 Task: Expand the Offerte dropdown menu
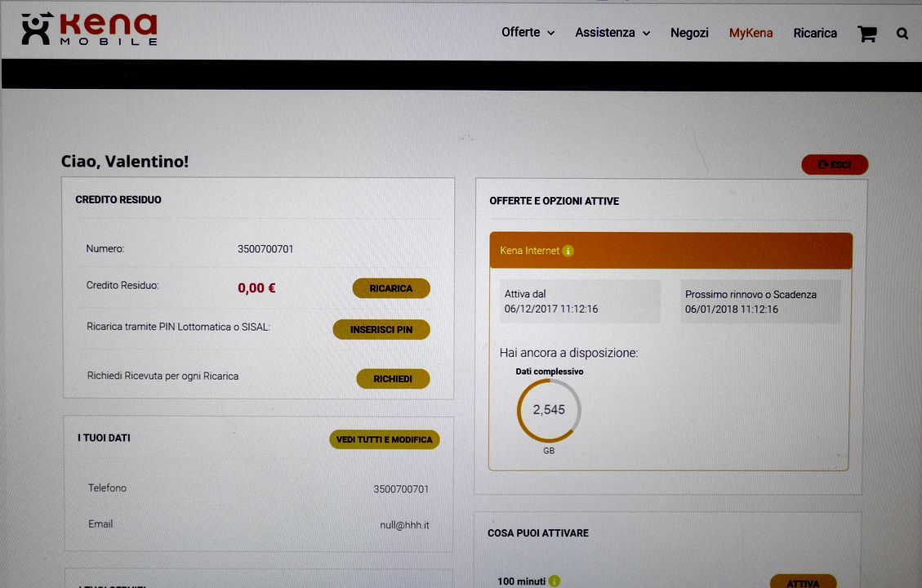pyautogui.click(x=528, y=33)
